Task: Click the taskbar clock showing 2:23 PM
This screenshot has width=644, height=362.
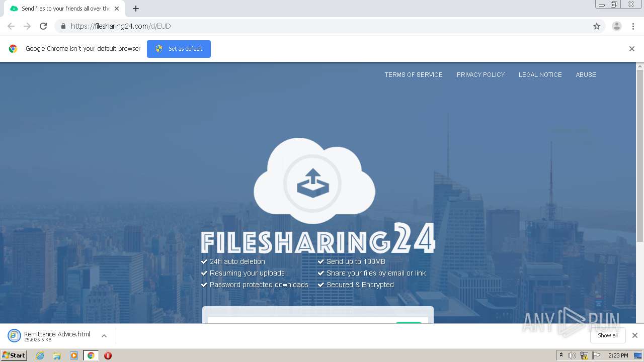Action: 618,355
